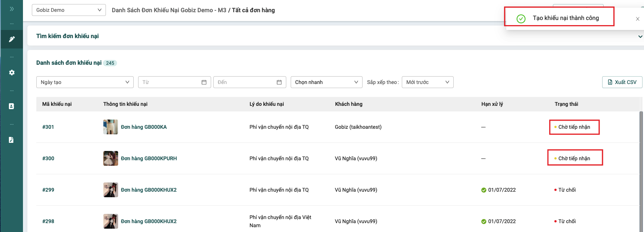The height and width of the screenshot is (232, 644).
Task: Open complaint #299 link
Action: pos(48,190)
